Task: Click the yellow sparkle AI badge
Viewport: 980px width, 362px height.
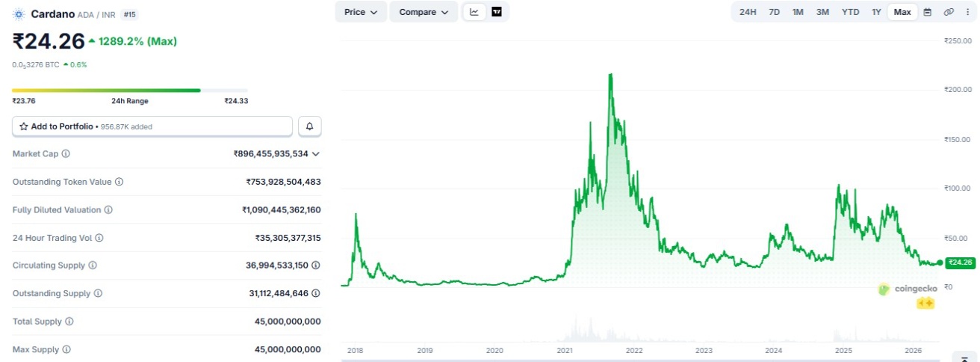Action: (x=925, y=303)
